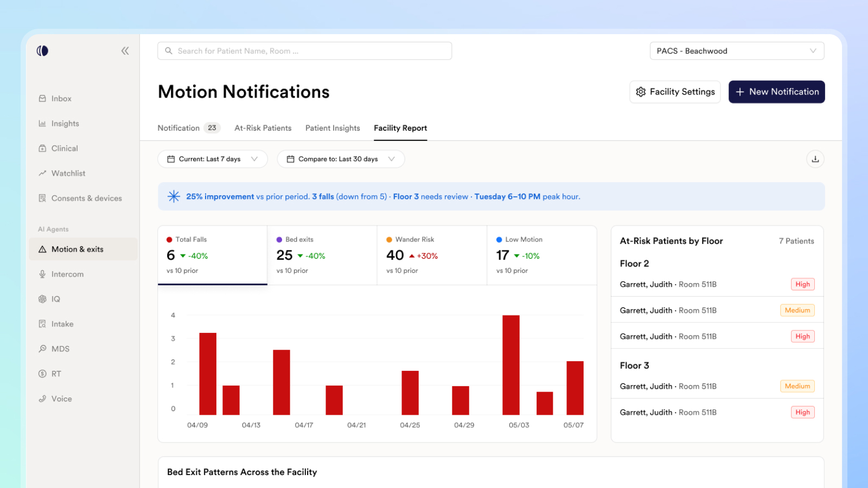Image resolution: width=868 pixels, height=488 pixels.
Task: Select the Facility Report tab
Action: click(400, 128)
